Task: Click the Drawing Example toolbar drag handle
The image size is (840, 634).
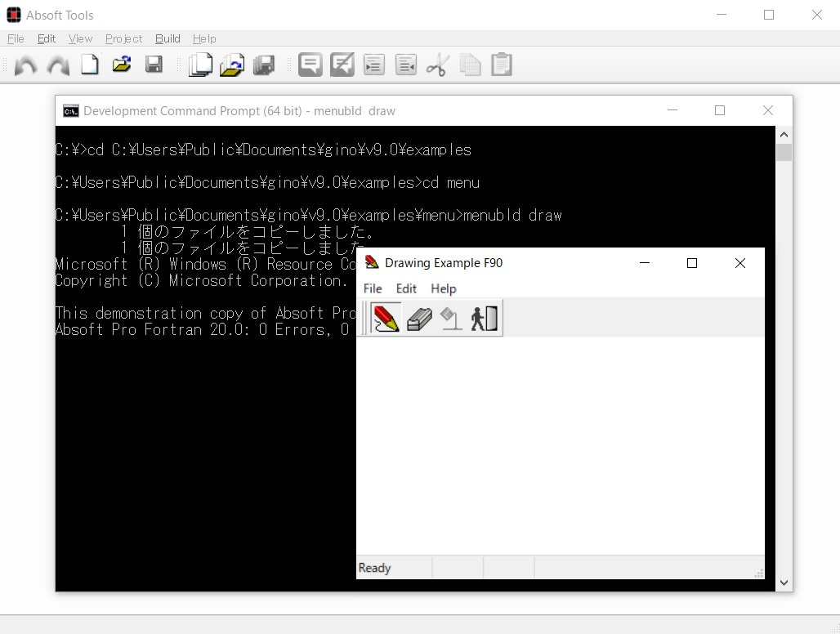Action: (364, 318)
